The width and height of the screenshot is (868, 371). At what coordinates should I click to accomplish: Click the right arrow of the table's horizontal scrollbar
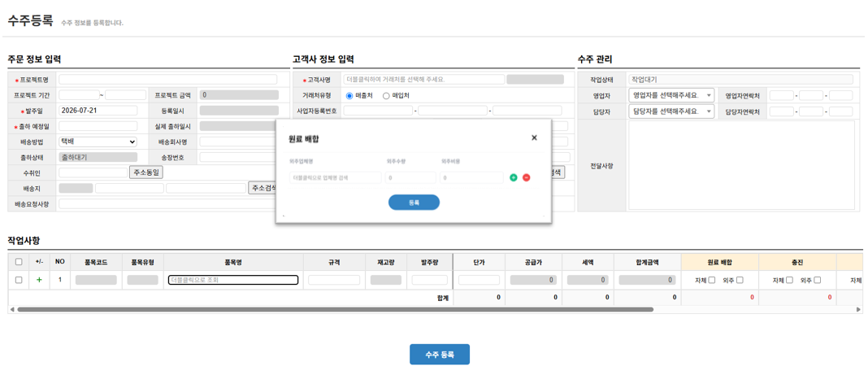point(858,309)
